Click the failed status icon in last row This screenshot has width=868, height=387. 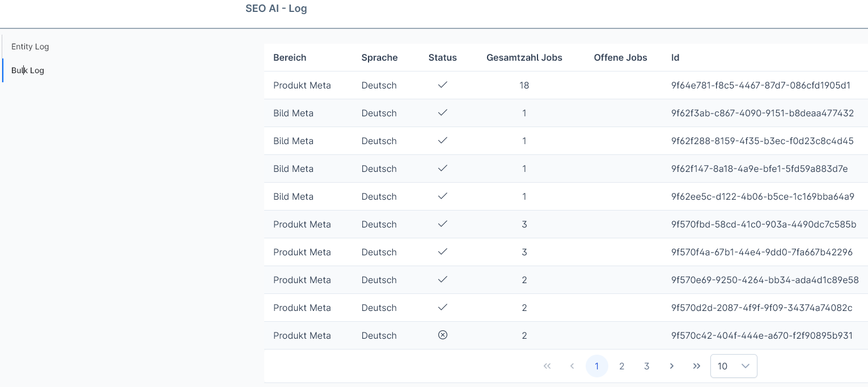(x=443, y=335)
